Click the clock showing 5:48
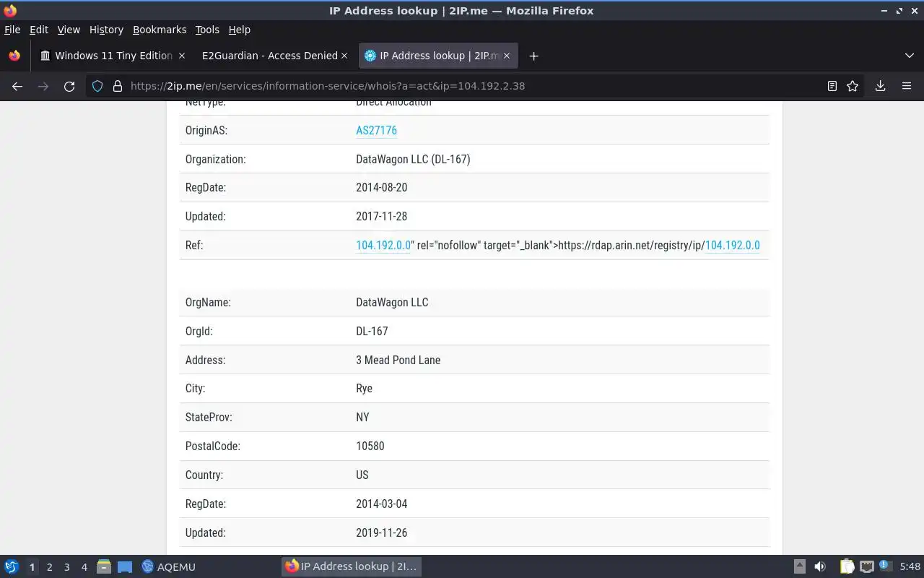This screenshot has height=578, width=924. coord(910,567)
